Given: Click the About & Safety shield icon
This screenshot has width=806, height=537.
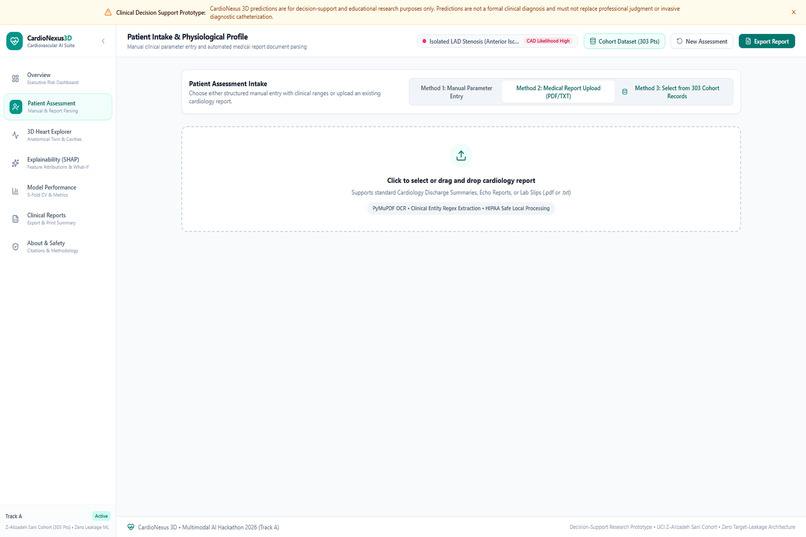Looking at the screenshot, I should pyautogui.click(x=15, y=247).
